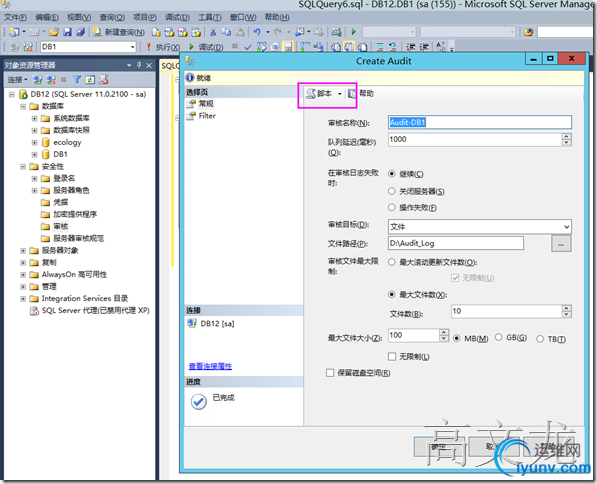Screen dimensions: 597x484
Task: Click the 帮助 help button in dialog
Action: (x=361, y=93)
